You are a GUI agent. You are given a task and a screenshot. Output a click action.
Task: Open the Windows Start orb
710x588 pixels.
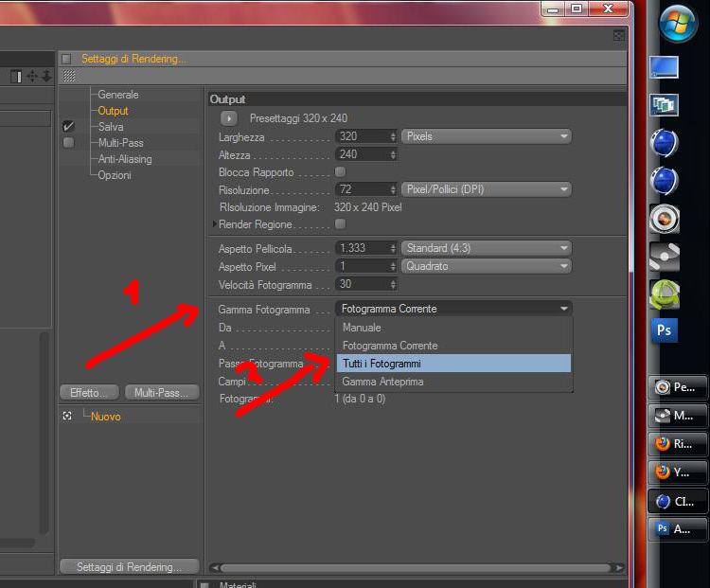tap(678, 23)
